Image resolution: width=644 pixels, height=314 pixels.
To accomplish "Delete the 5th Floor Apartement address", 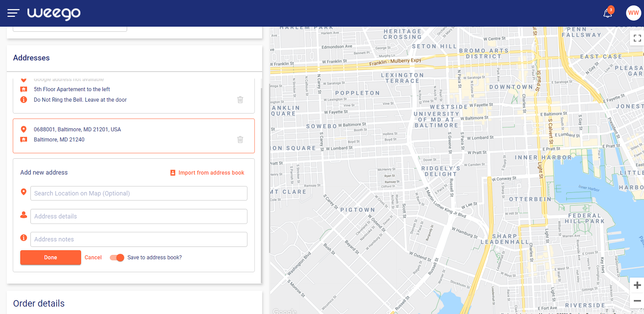I will point(240,100).
